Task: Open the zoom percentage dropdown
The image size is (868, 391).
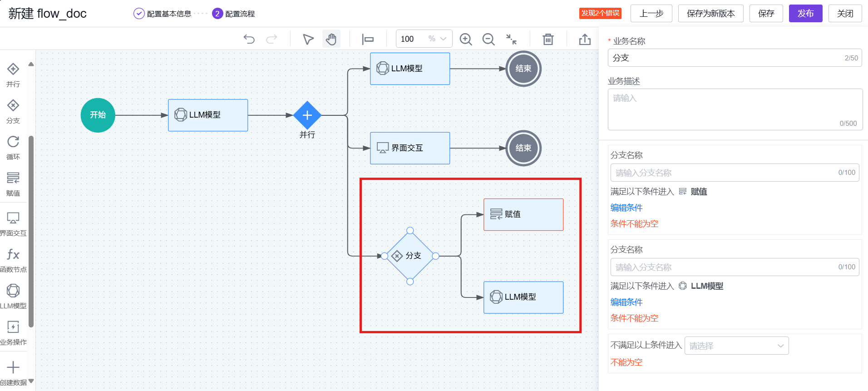Action: pos(443,39)
